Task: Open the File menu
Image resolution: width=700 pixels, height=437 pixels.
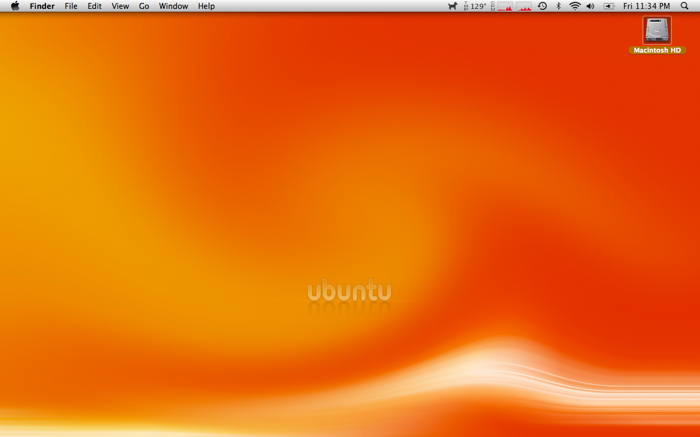Action: pyautogui.click(x=71, y=6)
